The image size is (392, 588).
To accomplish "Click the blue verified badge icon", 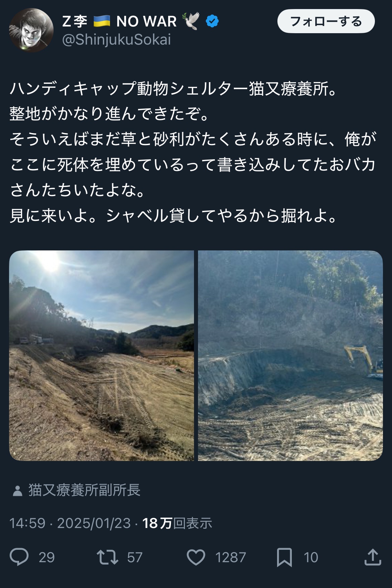I will pos(212,21).
